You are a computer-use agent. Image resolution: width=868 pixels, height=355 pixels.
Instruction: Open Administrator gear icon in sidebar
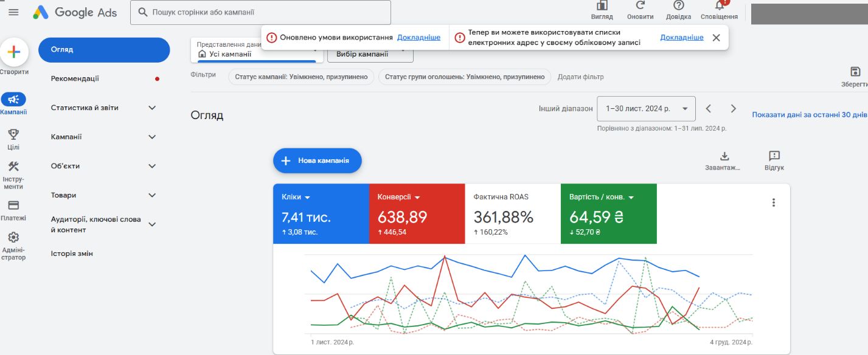tap(13, 238)
